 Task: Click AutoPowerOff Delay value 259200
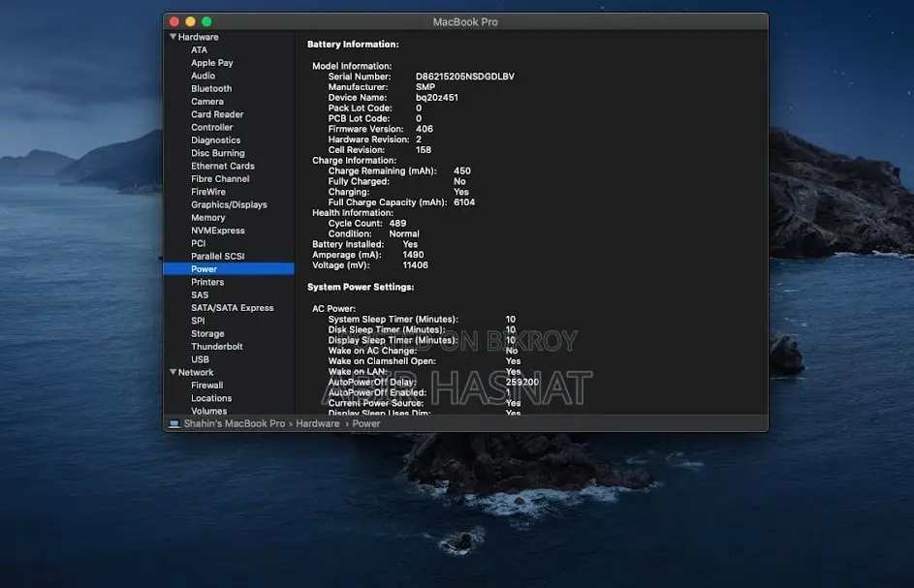tap(521, 383)
